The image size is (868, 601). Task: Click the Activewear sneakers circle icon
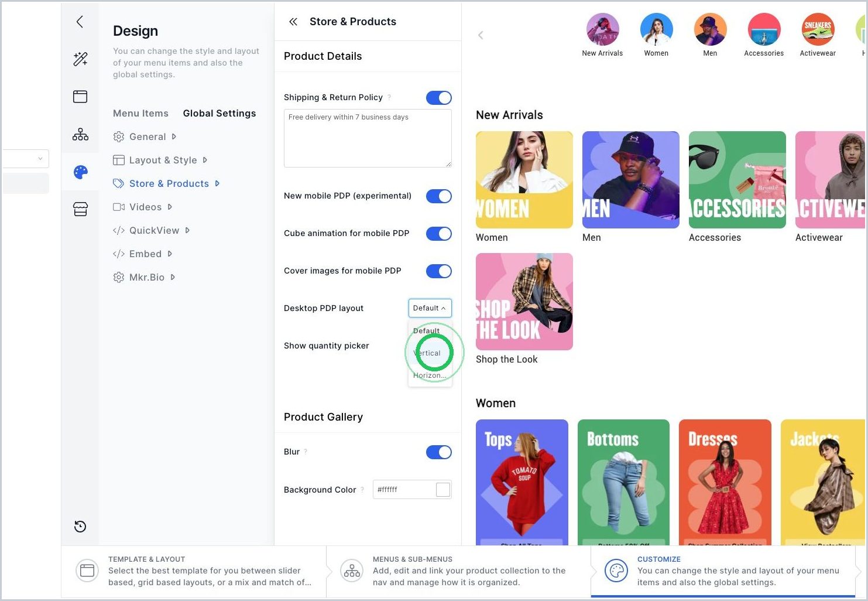coord(818,29)
